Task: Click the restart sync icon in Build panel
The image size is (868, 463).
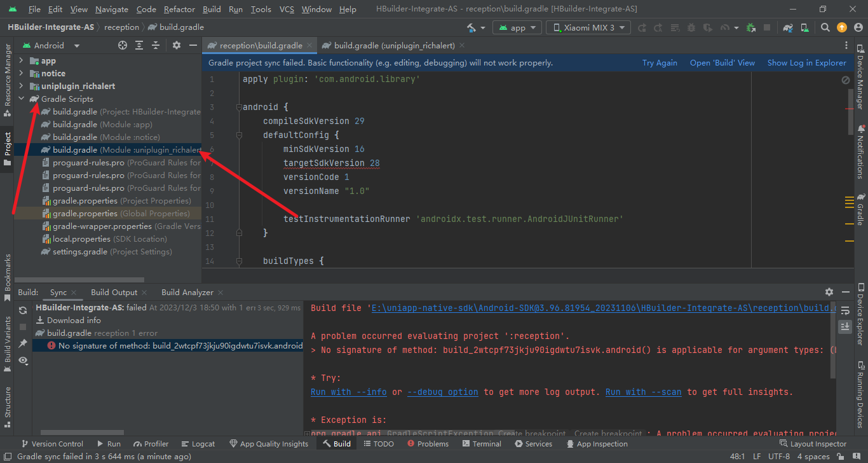Action: (23, 310)
